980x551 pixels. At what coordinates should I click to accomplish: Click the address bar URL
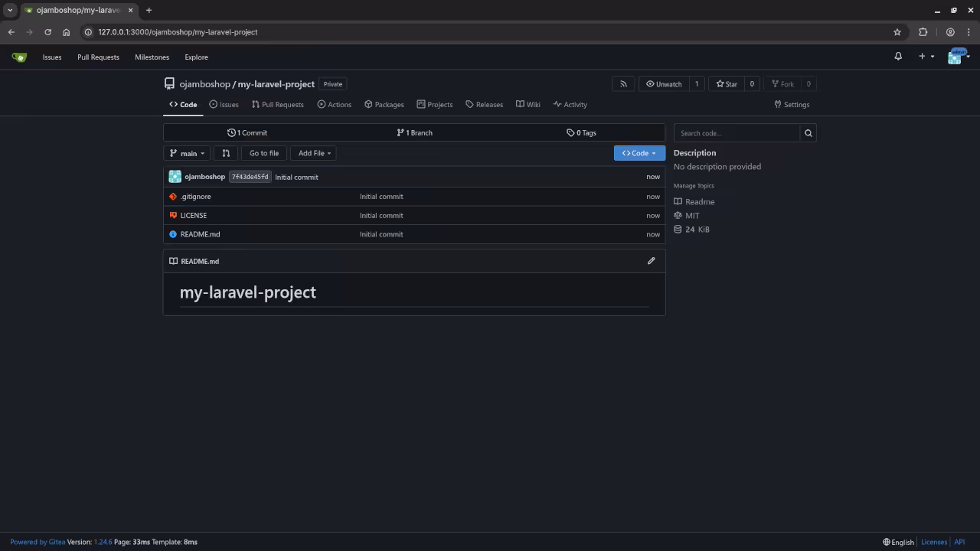pyautogui.click(x=178, y=32)
